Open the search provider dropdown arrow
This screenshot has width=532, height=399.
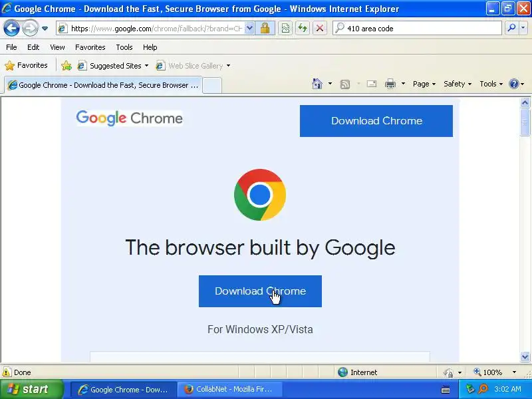pos(523,29)
